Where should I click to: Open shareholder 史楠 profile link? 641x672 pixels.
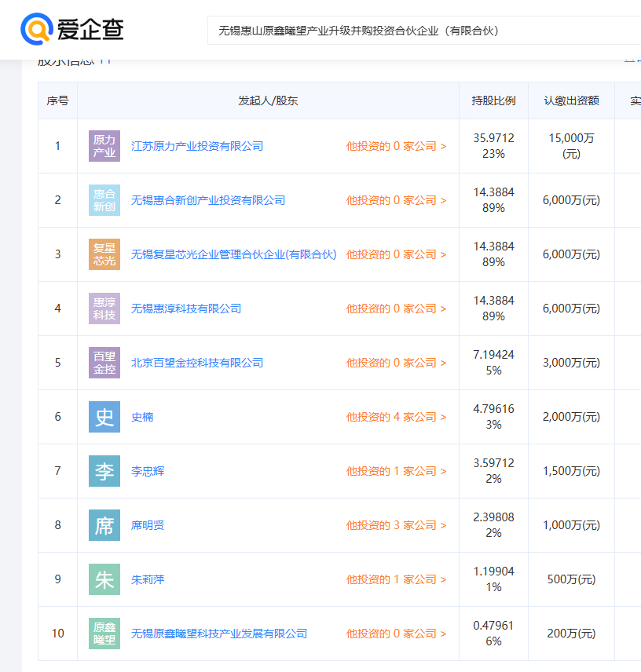(142, 417)
